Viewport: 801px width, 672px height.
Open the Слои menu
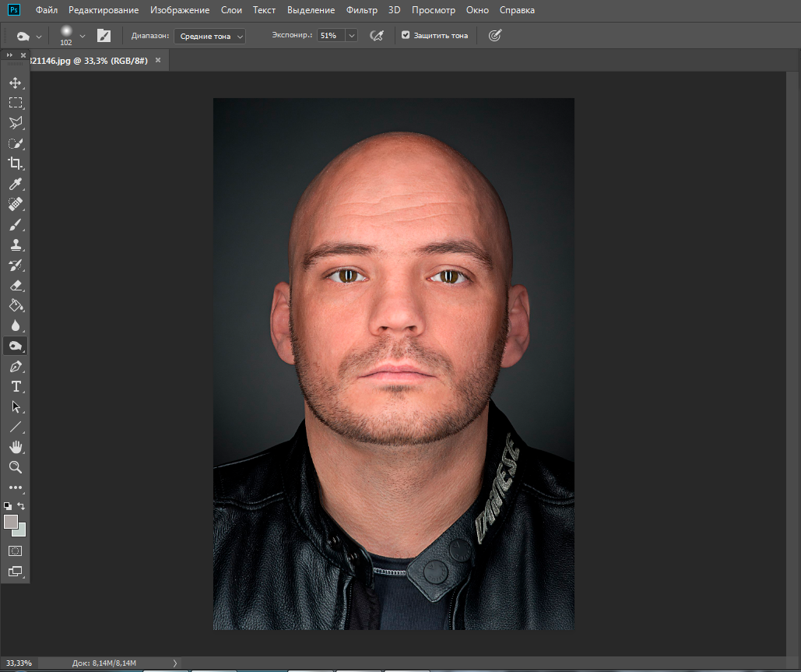pyautogui.click(x=231, y=10)
